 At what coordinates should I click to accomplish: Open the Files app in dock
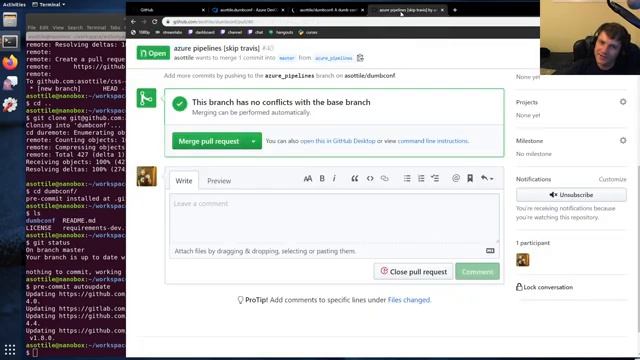click(x=10, y=20)
